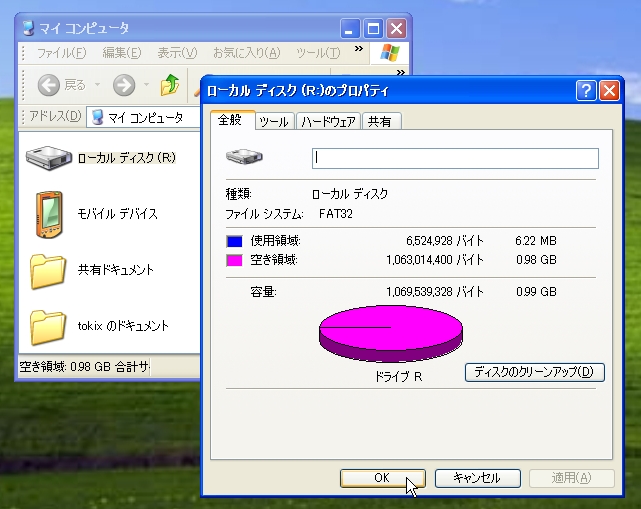This screenshot has width=641, height=509.
Task: Open the 編集(E) menu
Action: pyautogui.click(x=121, y=53)
